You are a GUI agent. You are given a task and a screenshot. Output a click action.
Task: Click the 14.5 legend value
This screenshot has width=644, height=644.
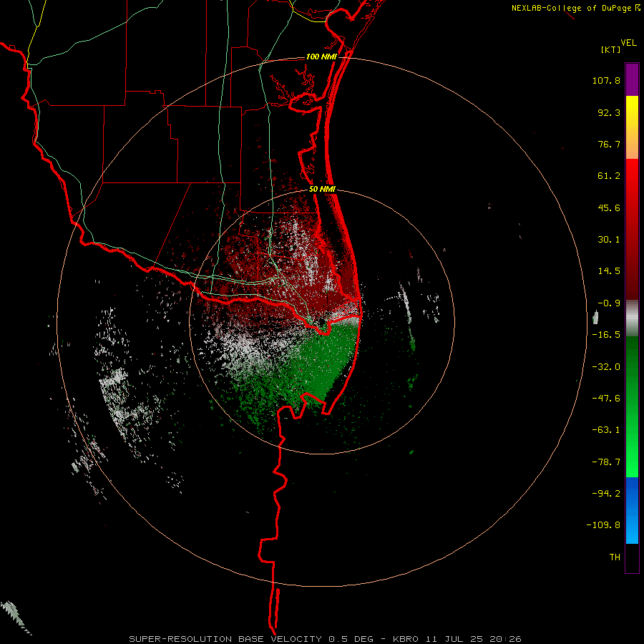(x=609, y=271)
